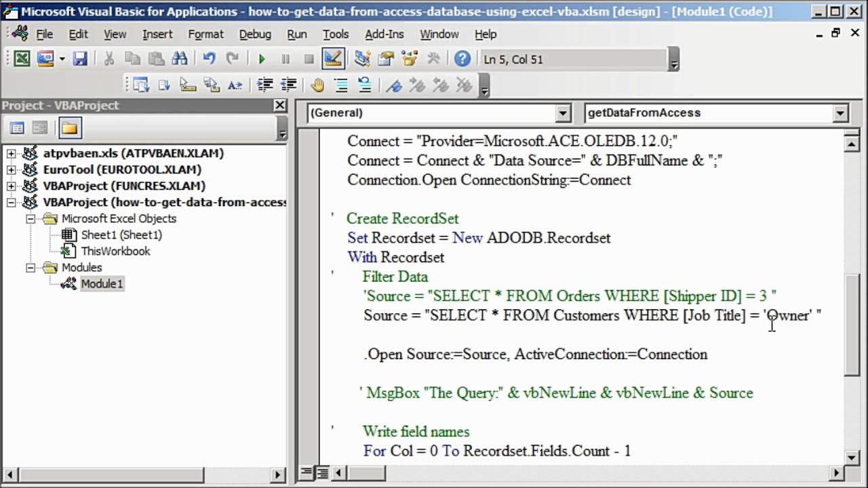This screenshot has width=868, height=488.
Task: Run the macro with the green play button
Action: (262, 59)
